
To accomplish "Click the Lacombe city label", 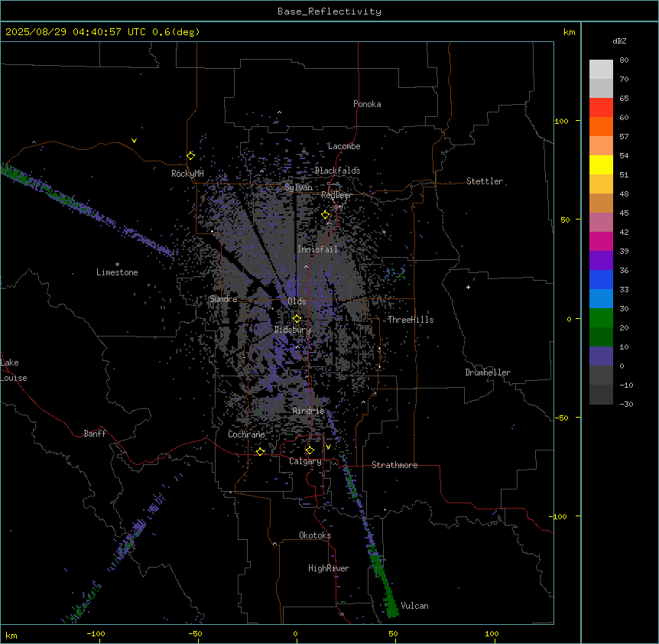I will point(344,146).
